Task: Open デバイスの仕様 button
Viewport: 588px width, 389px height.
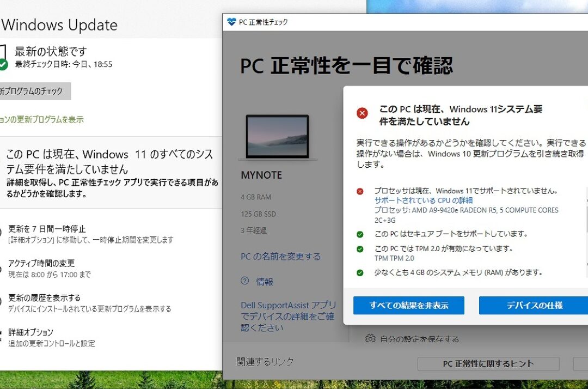Action: pyautogui.click(x=533, y=305)
